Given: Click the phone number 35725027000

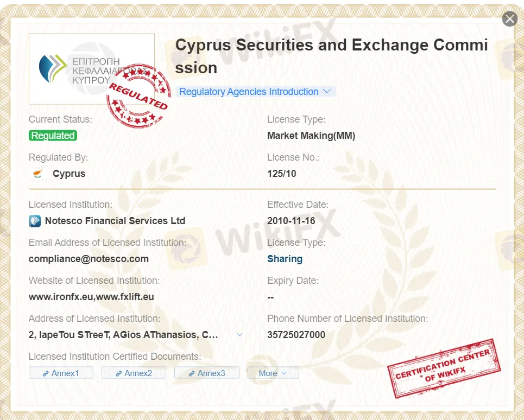Looking at the screenshot, I should pyautogui.click(x=296, y=334).
